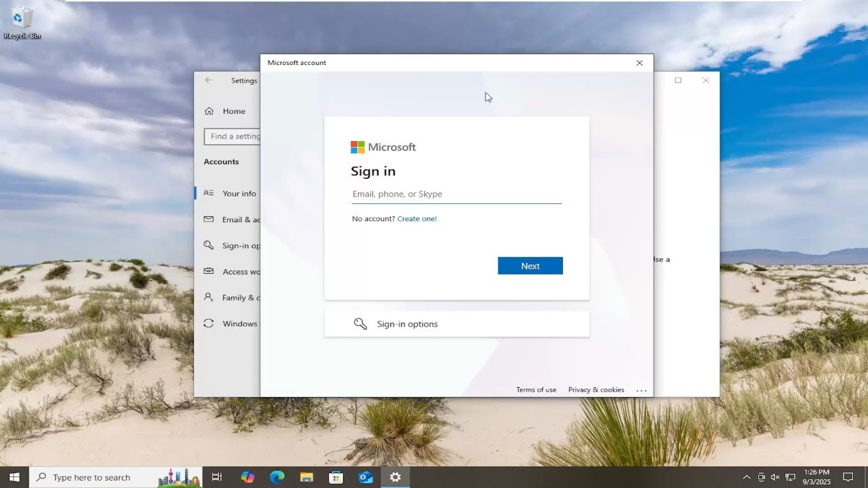The height and width of the screenshot is (488, 868).
Task: Click the Windows sync icon in sidebar
Action: point(209,324)
